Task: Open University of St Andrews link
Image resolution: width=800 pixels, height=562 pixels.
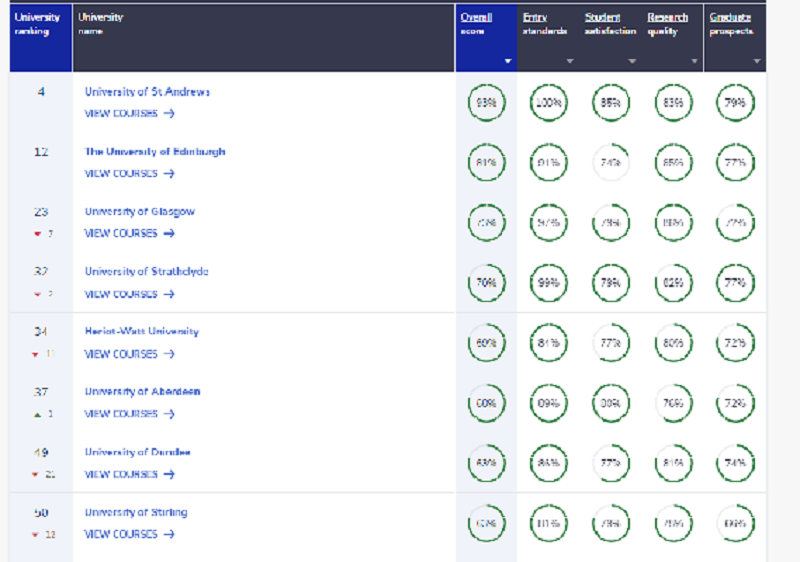Action: coord(147,92)
